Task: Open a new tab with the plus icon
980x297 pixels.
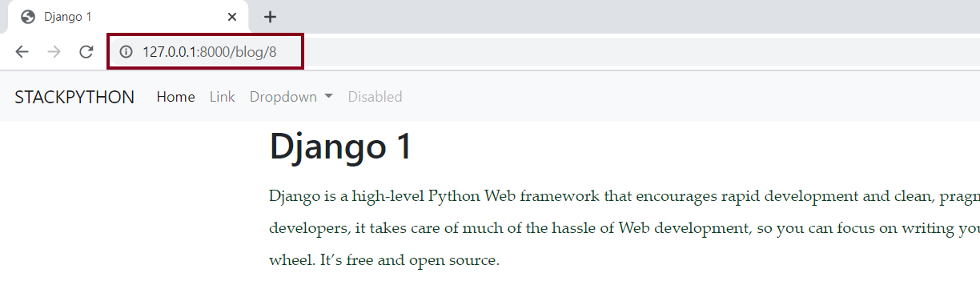Action: click(271, 17)
